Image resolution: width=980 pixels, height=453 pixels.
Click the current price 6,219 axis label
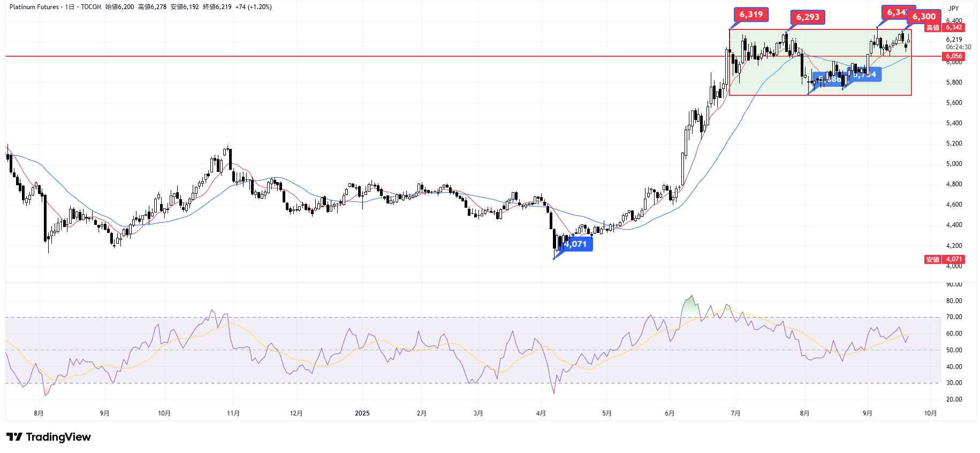click(954, 40)
